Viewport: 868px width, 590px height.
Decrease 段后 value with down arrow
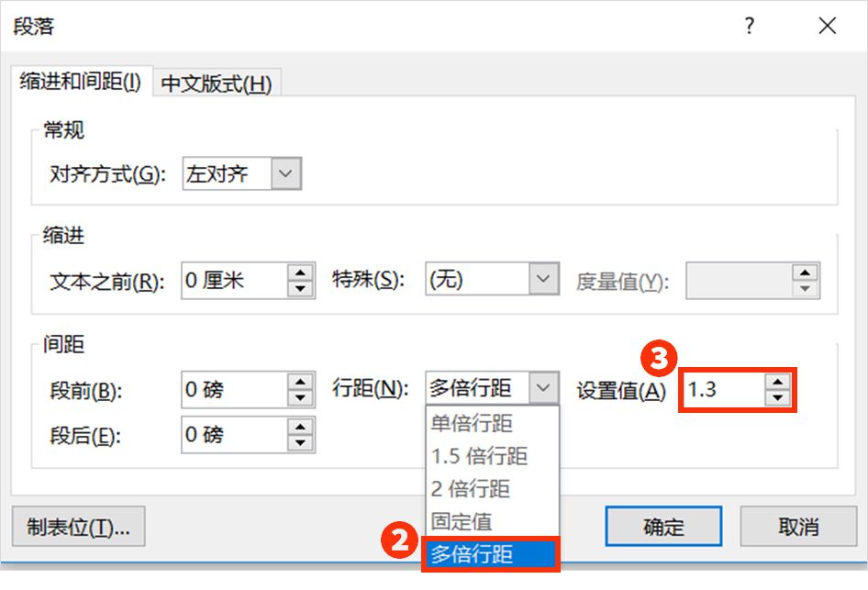(x=300, y=441)
